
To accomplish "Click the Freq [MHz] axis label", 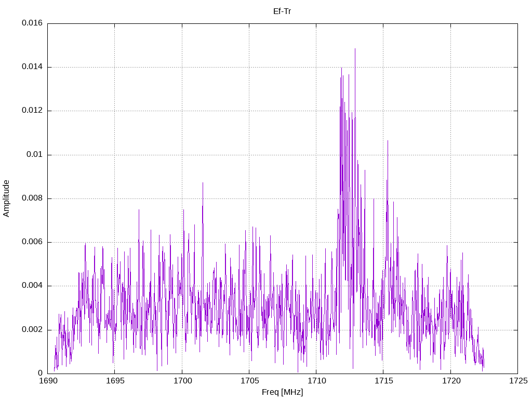I will [x=282, y=392].
